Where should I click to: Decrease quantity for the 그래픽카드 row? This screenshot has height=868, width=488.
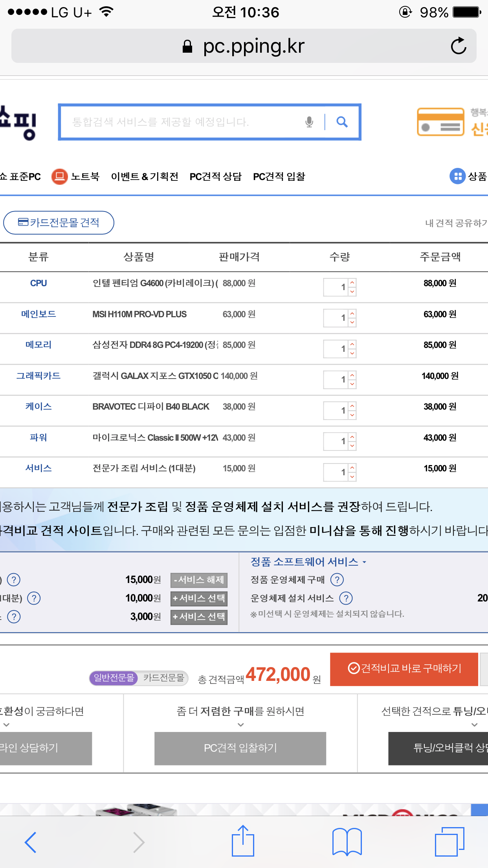coord(352,384)
